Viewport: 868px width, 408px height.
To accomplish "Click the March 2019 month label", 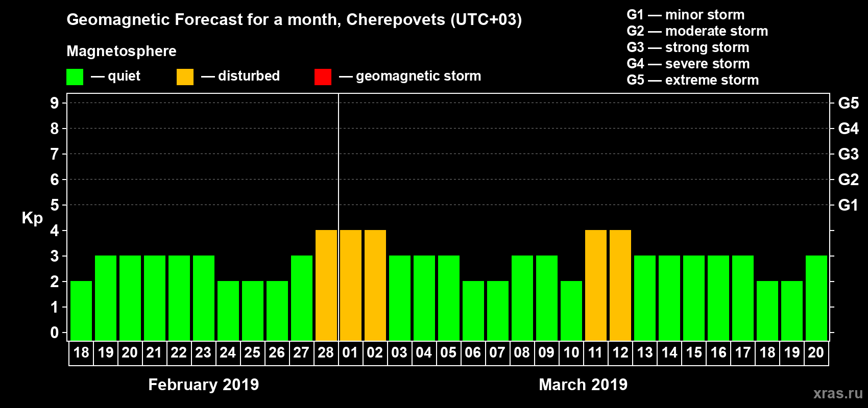I will [x=583, y=385].
